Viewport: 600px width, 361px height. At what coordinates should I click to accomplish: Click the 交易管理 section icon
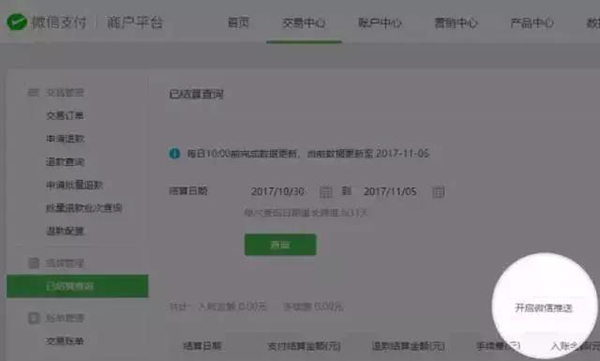(33, 92)
